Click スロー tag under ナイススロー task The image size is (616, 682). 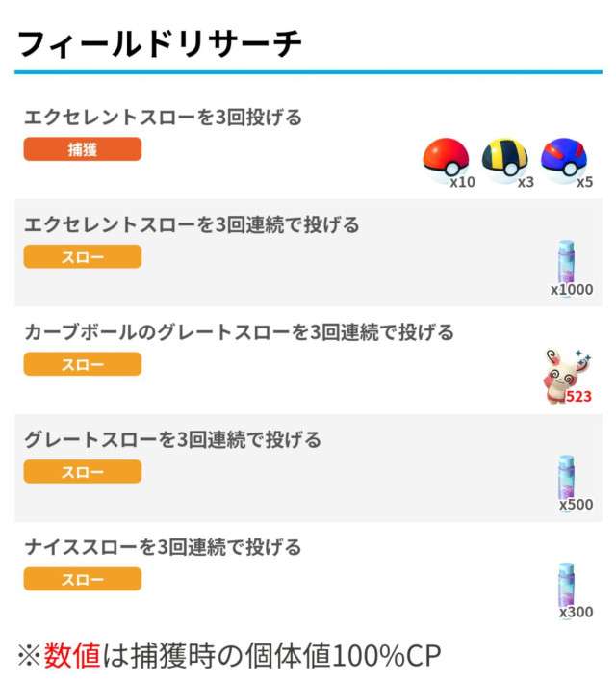(83, 579)
